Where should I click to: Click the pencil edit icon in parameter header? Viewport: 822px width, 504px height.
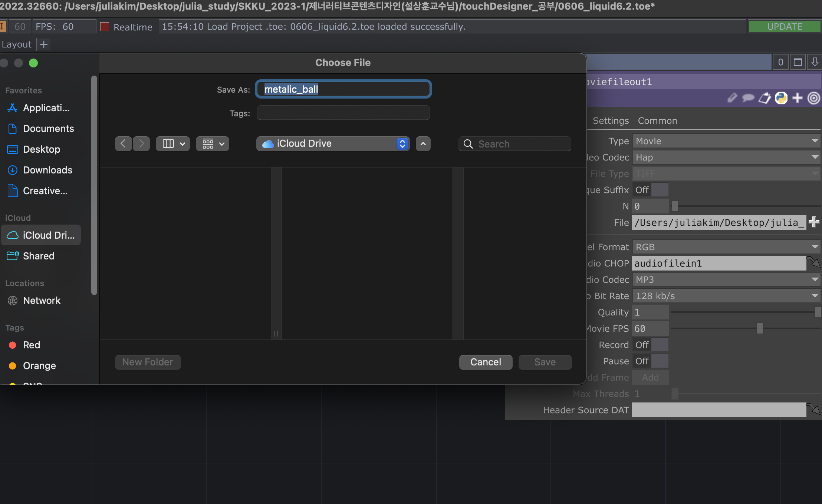732,98
